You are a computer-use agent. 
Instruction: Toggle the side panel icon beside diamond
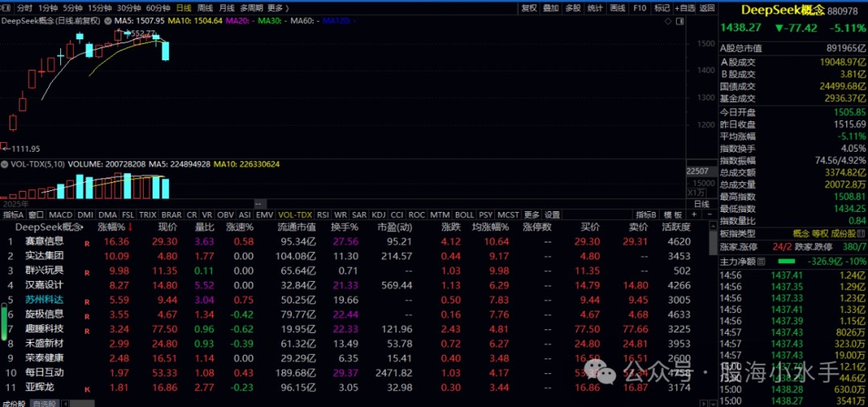(x=678, y=21)
